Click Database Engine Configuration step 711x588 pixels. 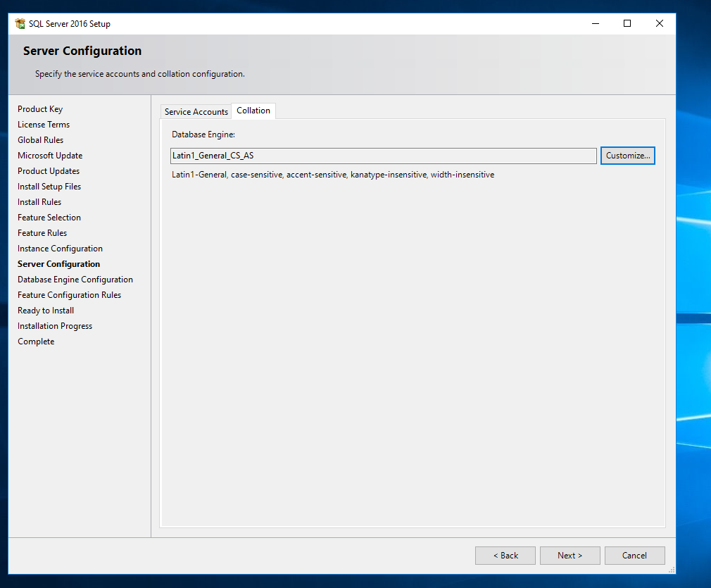click(75, 280)
